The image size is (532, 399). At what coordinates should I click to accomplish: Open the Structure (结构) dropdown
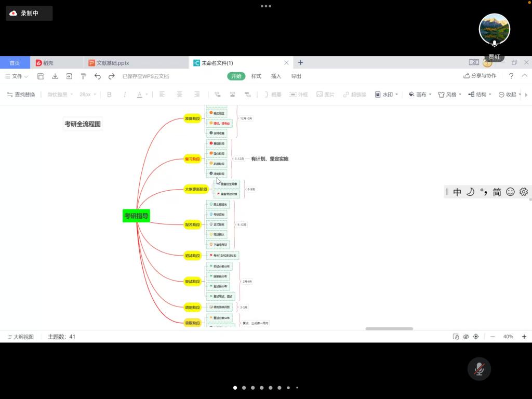pos(480,95)
